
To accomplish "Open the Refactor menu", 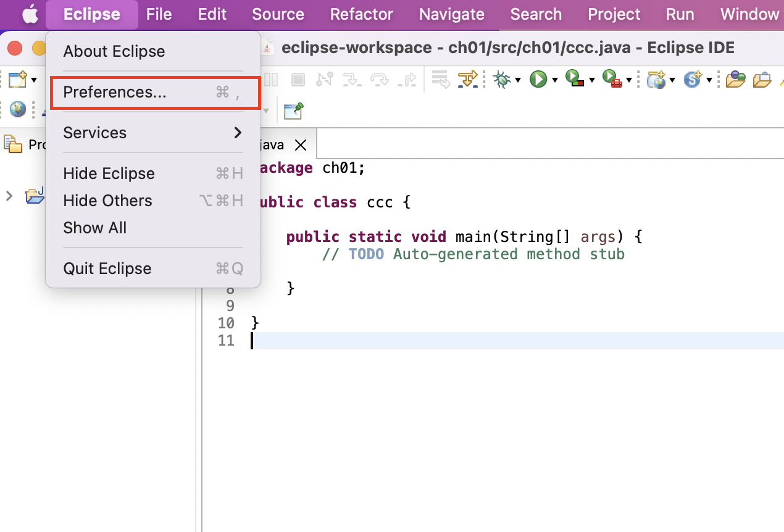I will coord(362,14).
